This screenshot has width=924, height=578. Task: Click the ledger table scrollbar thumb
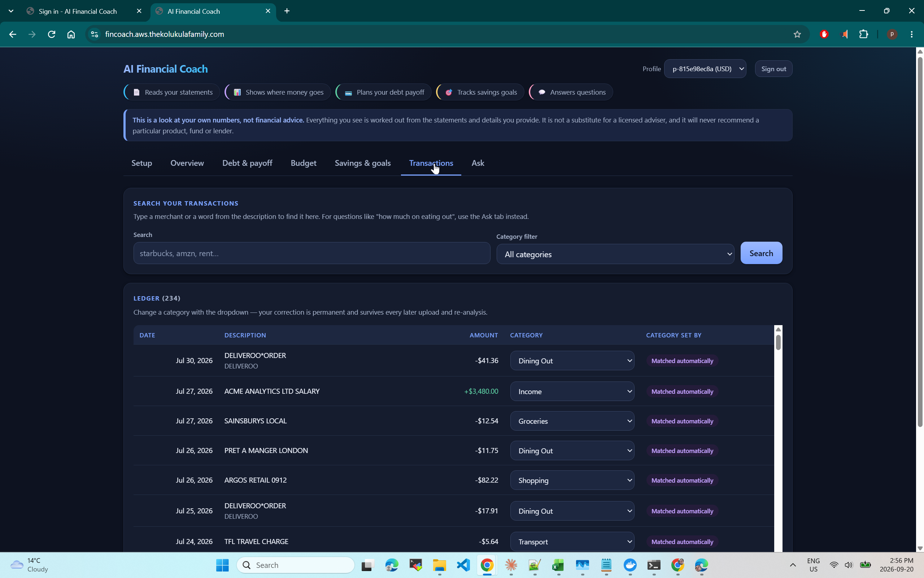pyautogui.click(x=778, y=342)
